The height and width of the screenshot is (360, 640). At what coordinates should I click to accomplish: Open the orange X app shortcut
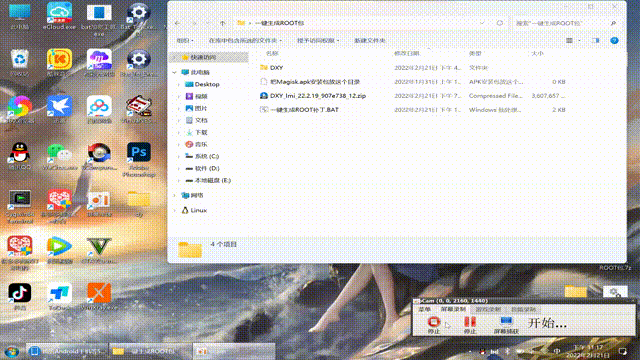(x=99, y=296)
